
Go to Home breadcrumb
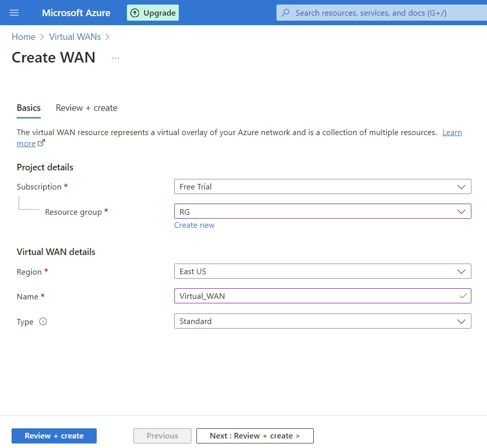coord(24,37)
